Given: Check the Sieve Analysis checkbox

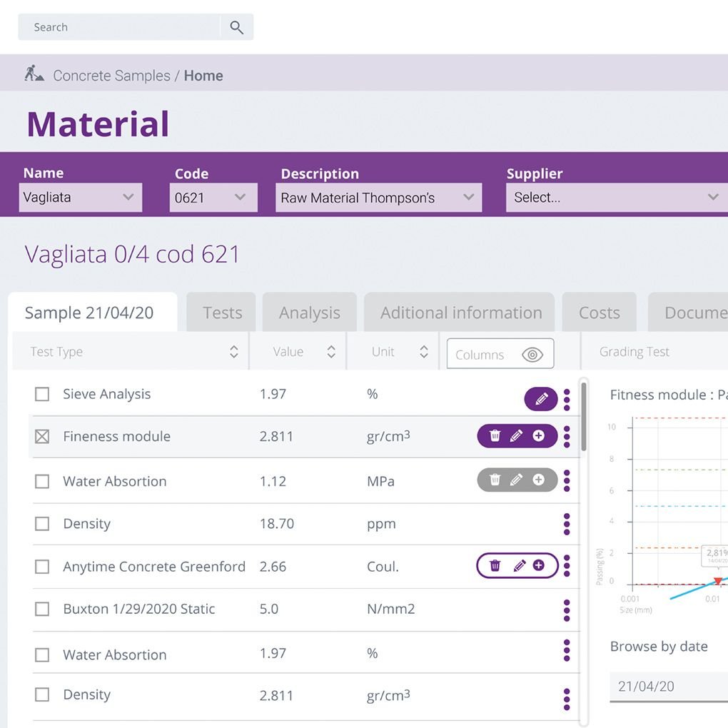Looking at the screenshot, I should [42, 394].
